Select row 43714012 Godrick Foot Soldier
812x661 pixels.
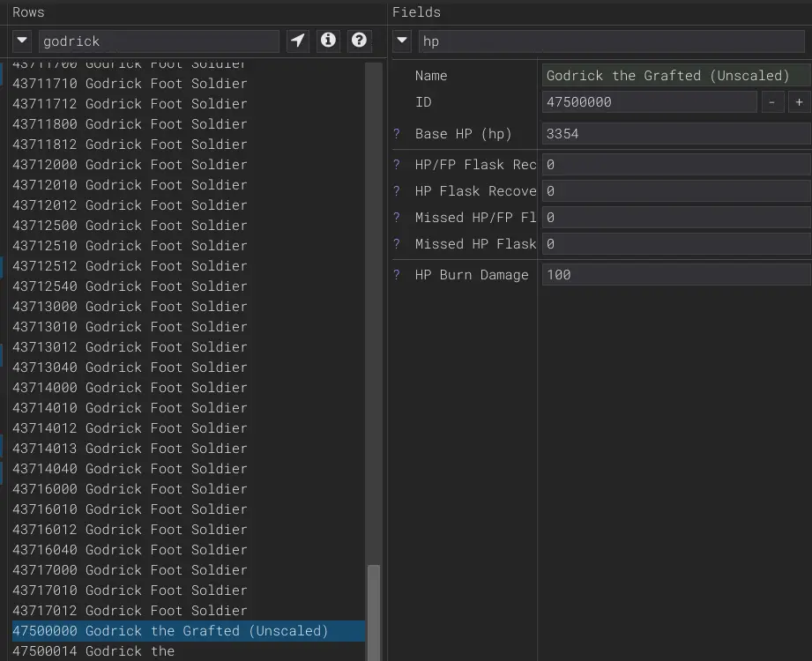click(x=189, y=428)
